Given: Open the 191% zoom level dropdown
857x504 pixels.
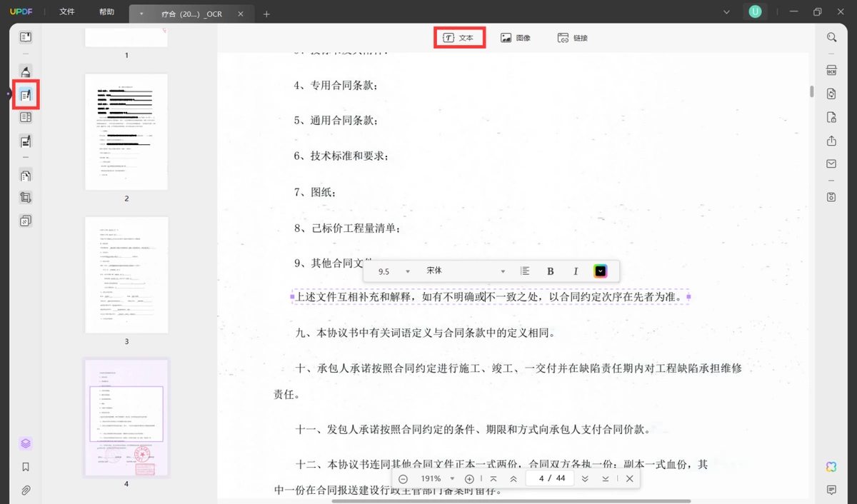Looking at the screenshot, I should [437, 478].
